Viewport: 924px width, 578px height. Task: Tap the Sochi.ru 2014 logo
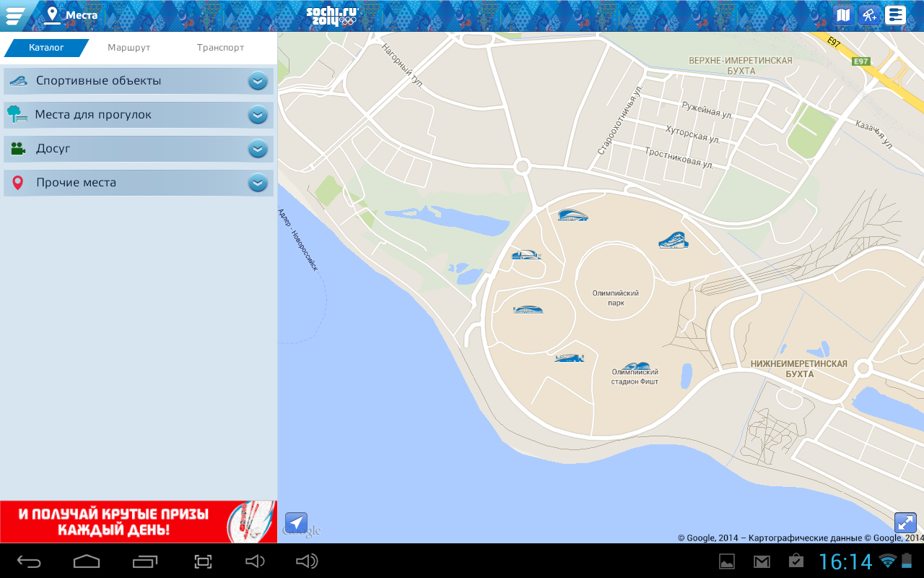pos(331,15)
